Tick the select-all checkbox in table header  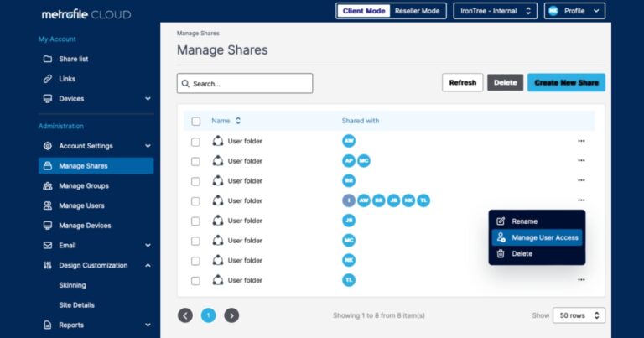(196, 121)
